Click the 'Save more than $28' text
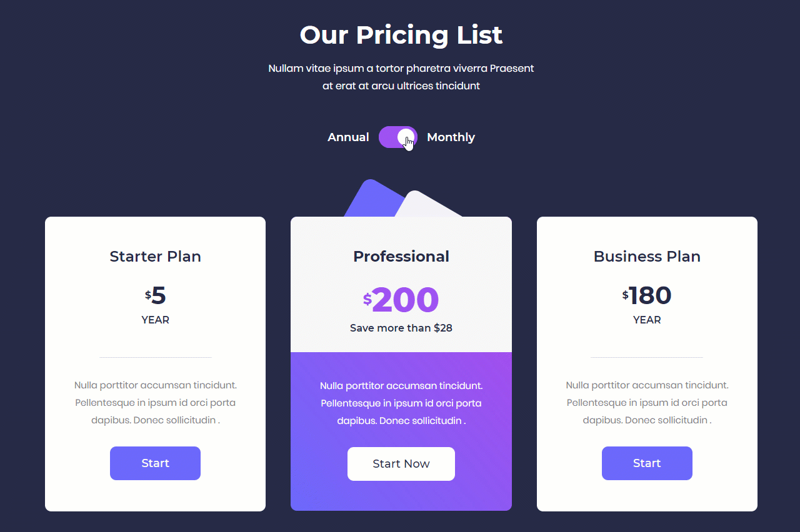Image resolution: width=800 pixels, height=532 pixels. click(x=401, y=328)
